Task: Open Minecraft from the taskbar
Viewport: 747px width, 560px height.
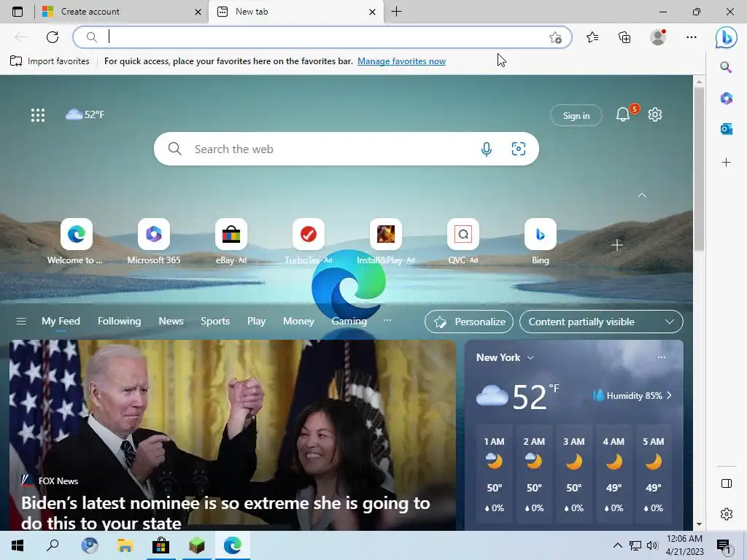Action: (197, 545)
